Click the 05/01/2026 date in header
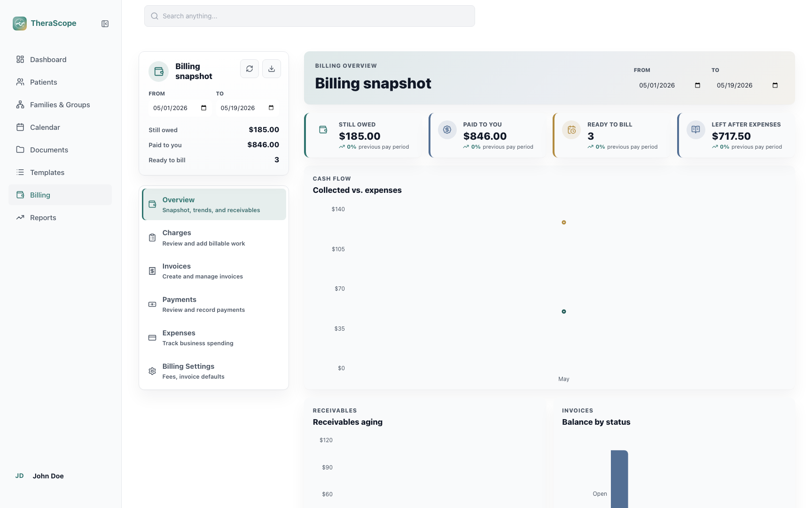This screenshot has width=812, height=508. (x=657, y=85)
